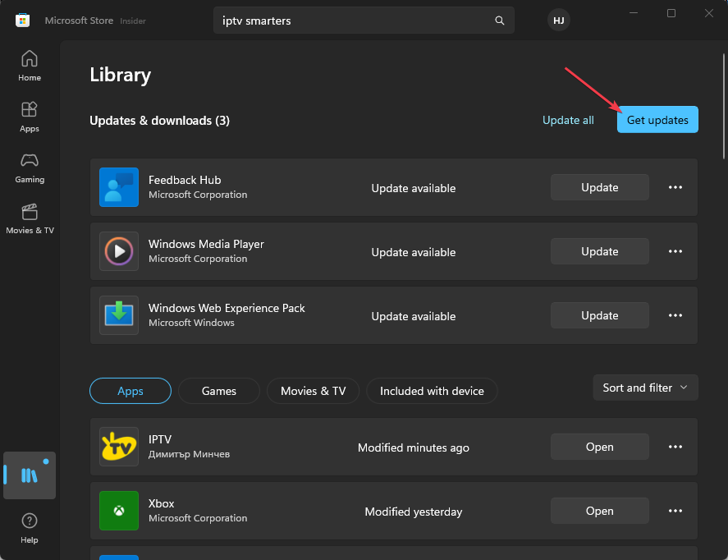Click the IPTV app icon

tap(119, 447)
